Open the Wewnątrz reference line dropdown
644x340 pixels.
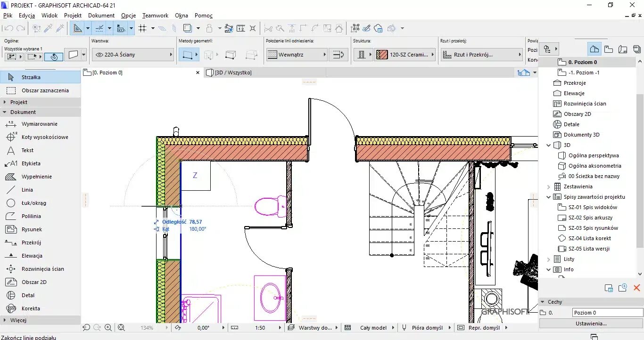coord(297,55)
